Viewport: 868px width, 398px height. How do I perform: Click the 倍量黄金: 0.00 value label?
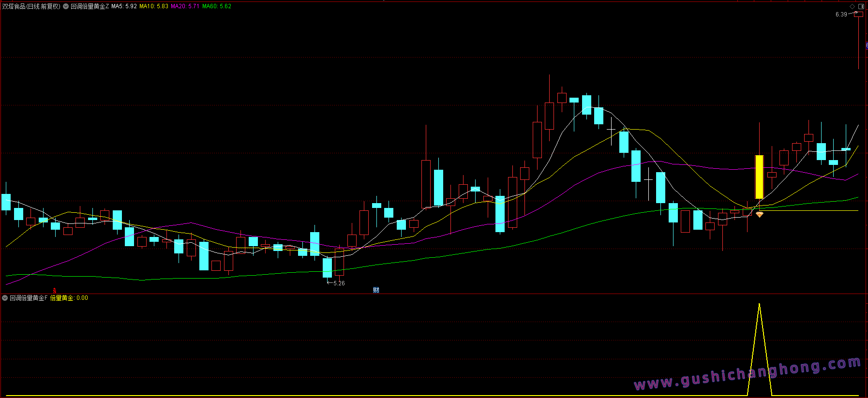point(69,298)
